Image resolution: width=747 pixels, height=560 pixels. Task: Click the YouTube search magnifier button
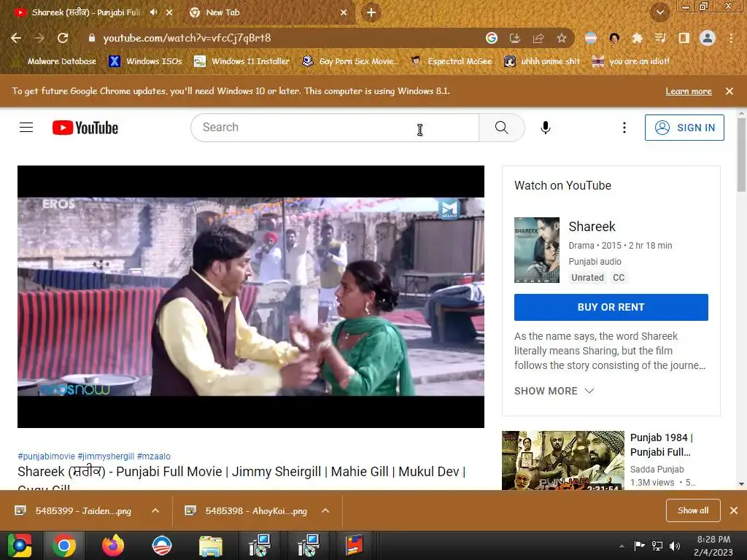point(502,128)
